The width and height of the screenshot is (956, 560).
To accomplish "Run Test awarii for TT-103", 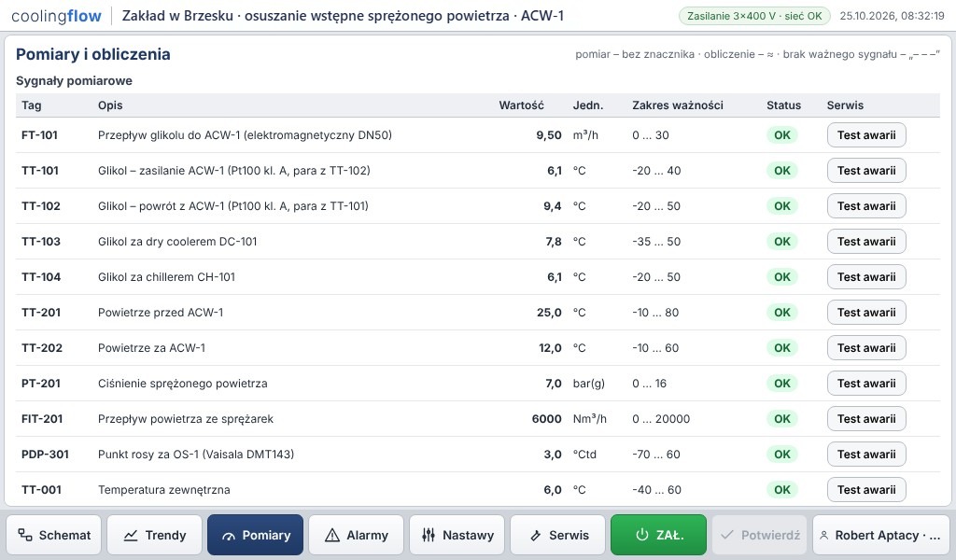I will pyautogui.click(x=866, y=242).
